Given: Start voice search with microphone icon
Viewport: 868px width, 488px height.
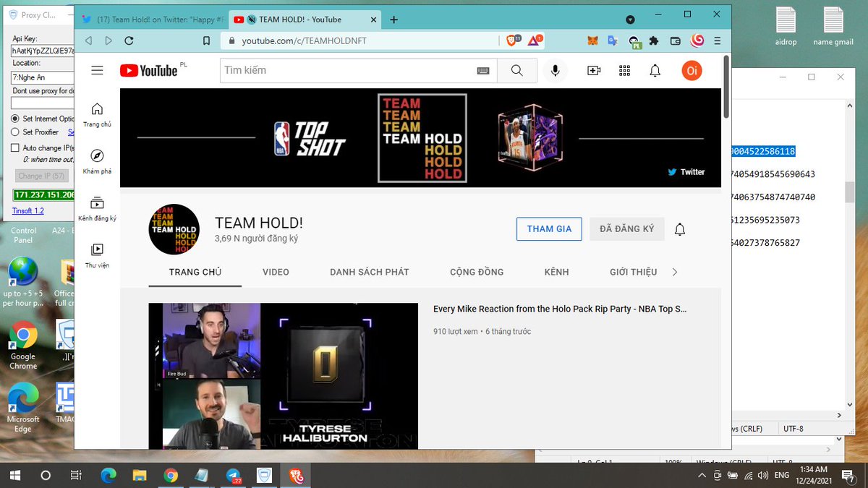Looking at the screenshot, I should (556, 70).
